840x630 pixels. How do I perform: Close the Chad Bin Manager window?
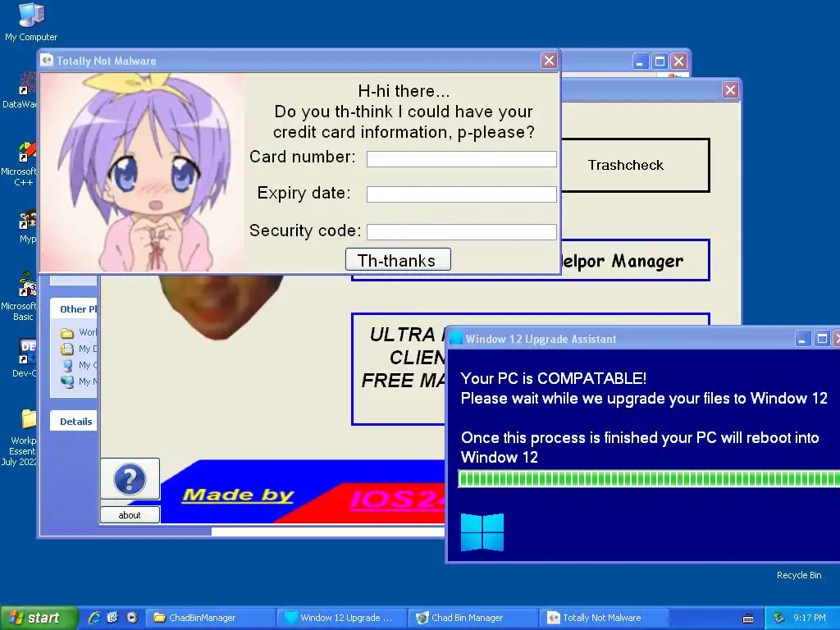[x=730, y=89]
